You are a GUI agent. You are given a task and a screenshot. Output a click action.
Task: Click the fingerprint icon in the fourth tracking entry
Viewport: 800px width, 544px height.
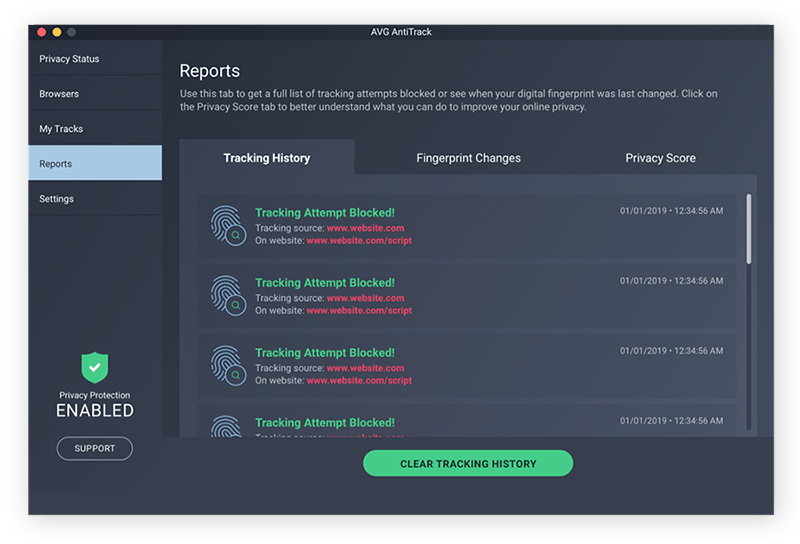[x=227, y=426]
